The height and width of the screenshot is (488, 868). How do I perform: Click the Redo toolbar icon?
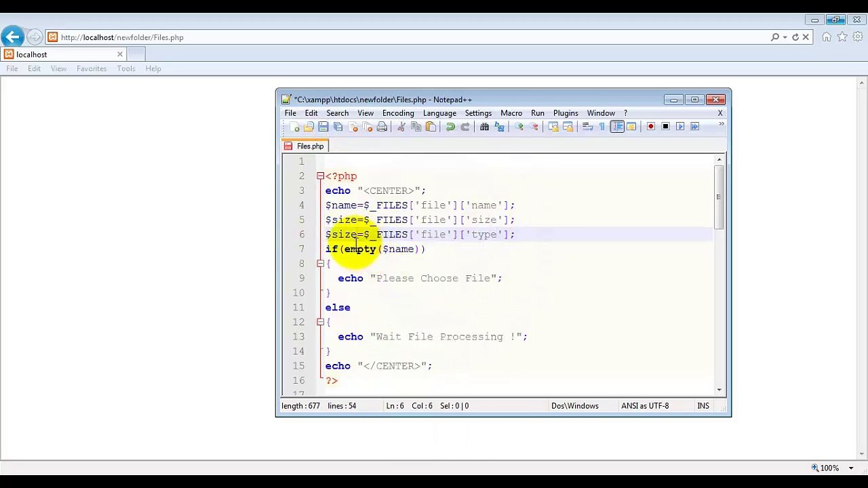(465, 127)
